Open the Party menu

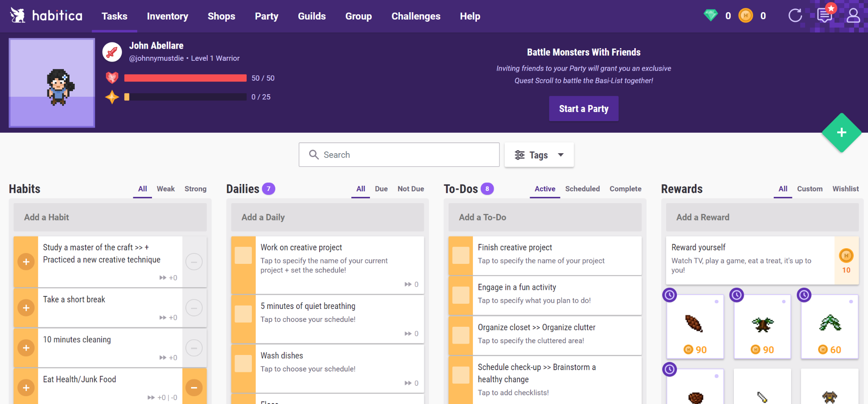(267, 16)
